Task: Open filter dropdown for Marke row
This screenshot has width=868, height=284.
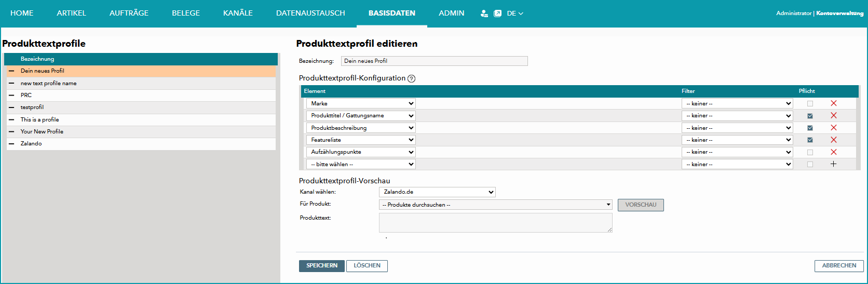Action: [x=737, y=103]
